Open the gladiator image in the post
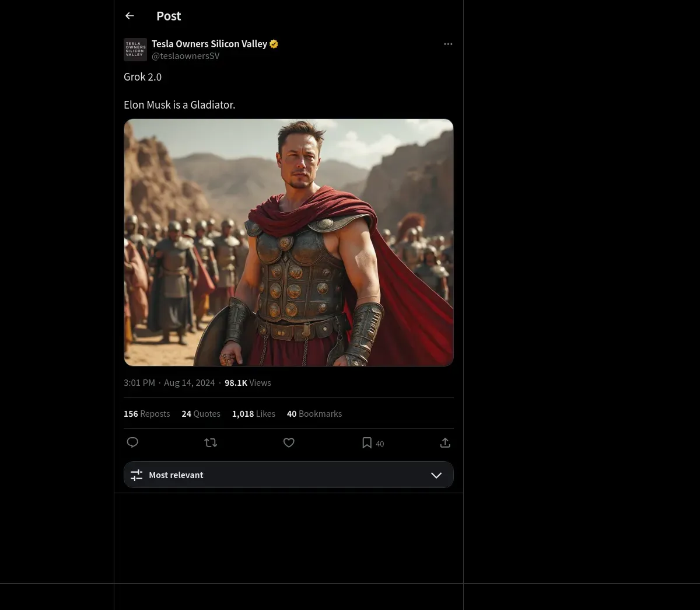This screenshot has width=700, height=610. pyautogui.click(x=288, y=242)
